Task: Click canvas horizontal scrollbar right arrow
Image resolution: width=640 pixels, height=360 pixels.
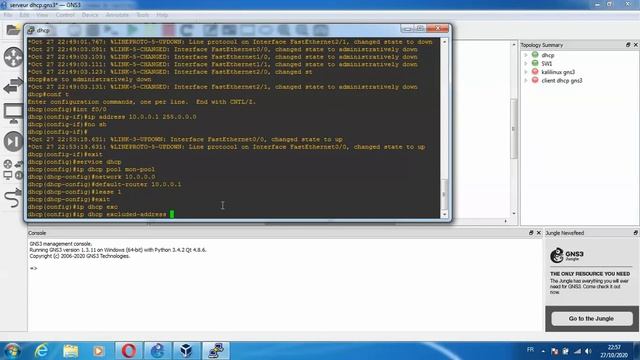Action: coord(506,221)
